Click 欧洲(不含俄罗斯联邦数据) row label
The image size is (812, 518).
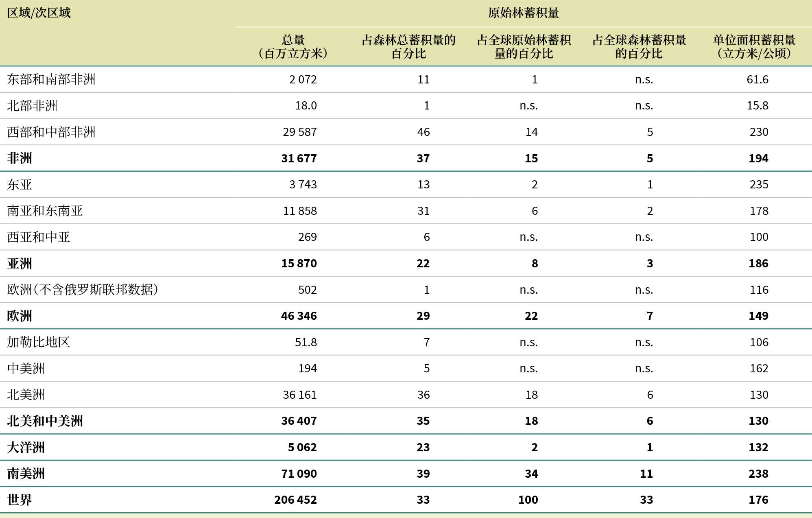pyautogui.click(x=83, y=290)
